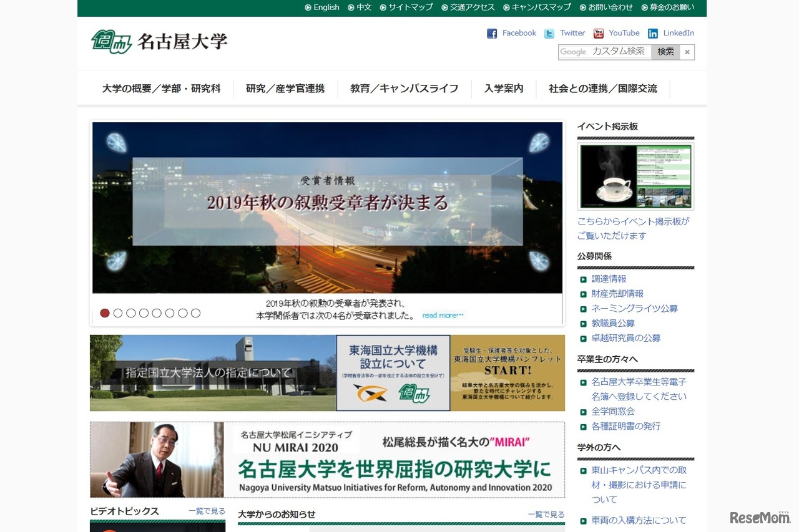799x532 pixels.
Task: Click the Google logo inside the search field
Action: pos(572,52)
